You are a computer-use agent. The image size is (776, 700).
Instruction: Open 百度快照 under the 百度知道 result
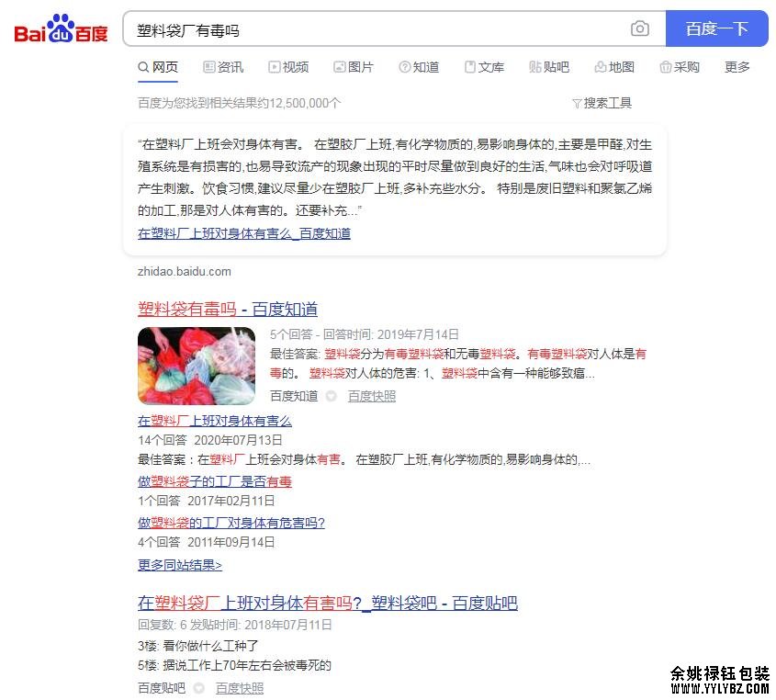[x=372, y=396]
